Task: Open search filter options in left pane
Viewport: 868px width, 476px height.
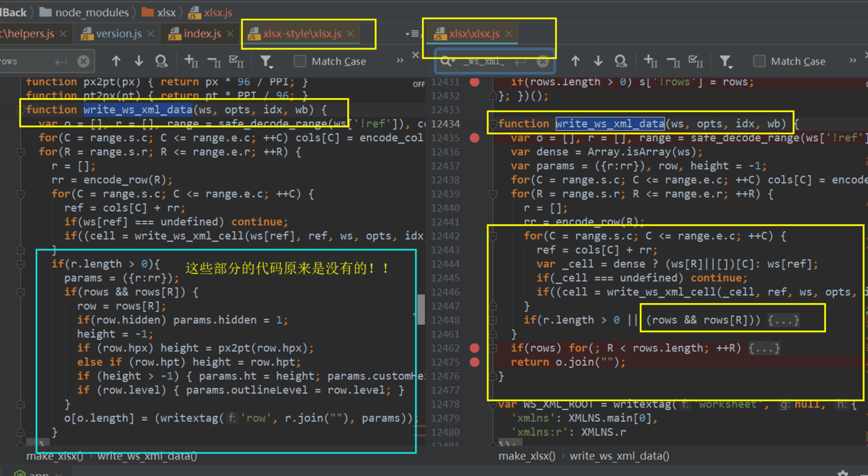Action: pos(267,62)
